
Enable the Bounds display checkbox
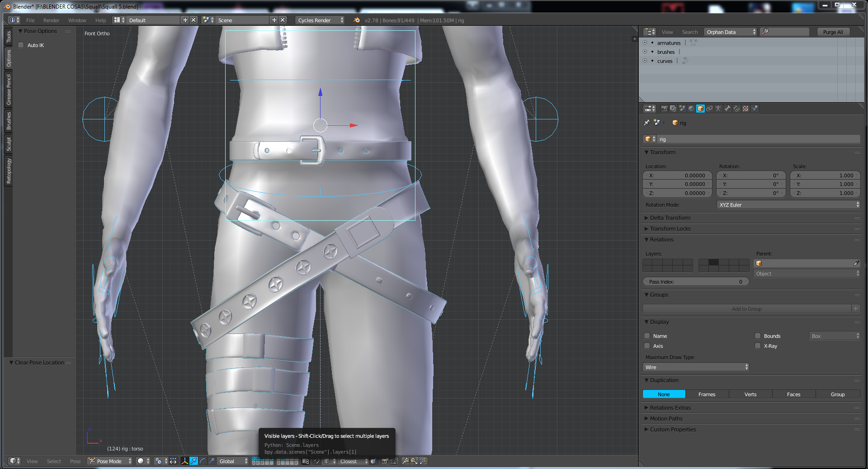[x=758, y=336]
